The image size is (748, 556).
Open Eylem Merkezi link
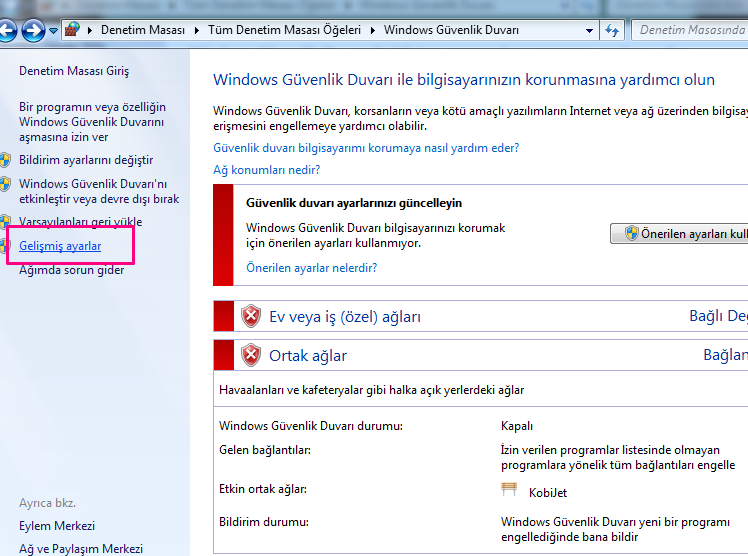(57, 525)
